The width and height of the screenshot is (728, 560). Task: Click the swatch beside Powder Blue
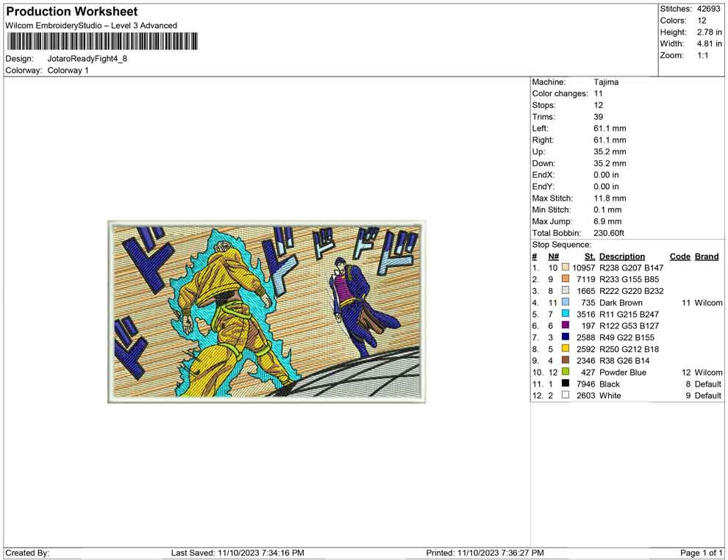pyautogui.click(x=565, y=372)
